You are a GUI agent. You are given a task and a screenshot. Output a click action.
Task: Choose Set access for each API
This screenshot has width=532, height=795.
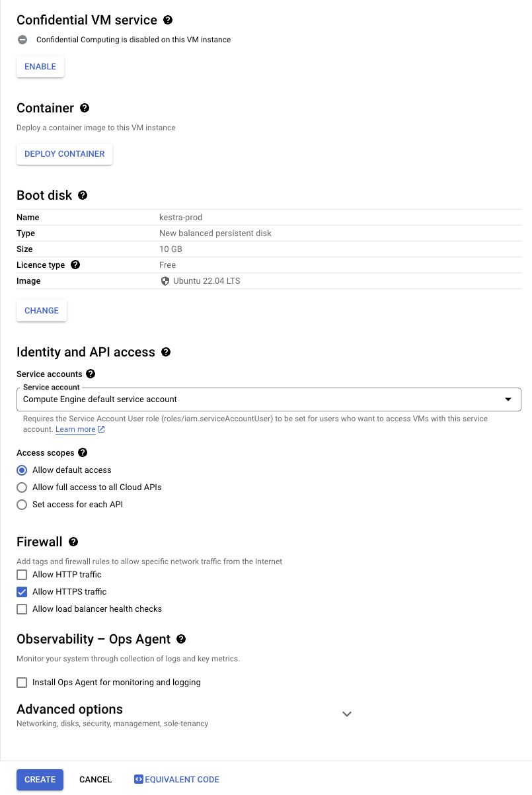tap(22, 505)
